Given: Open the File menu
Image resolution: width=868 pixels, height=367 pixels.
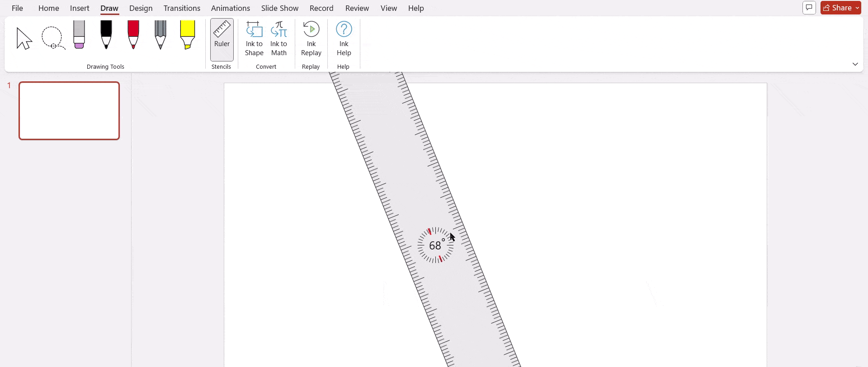Looking at the screenshot, I should tap(17, 8).
